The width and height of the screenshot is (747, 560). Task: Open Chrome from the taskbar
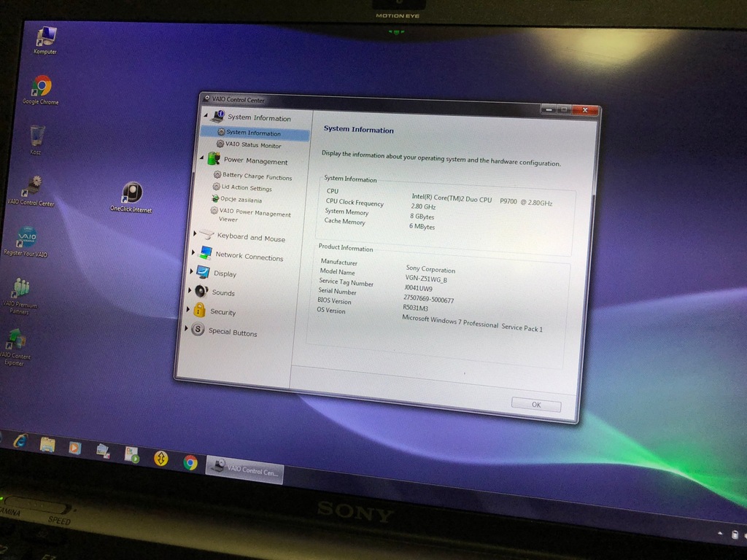[190, 462]
